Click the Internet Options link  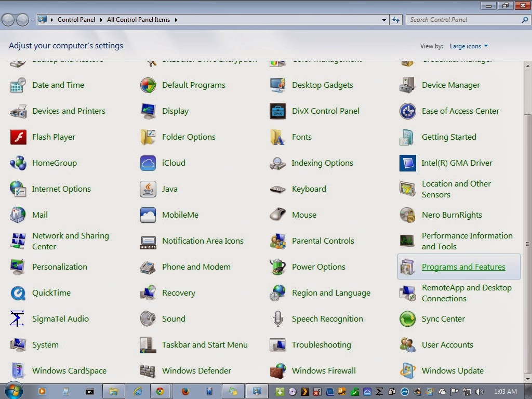(61, 189)
